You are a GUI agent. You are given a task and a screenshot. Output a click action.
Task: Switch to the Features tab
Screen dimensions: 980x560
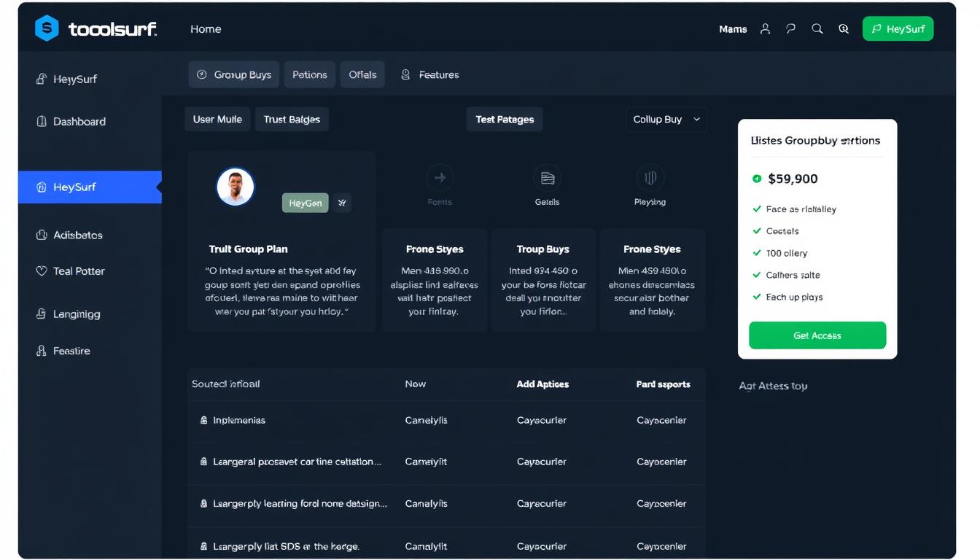[x=430, y=74]
